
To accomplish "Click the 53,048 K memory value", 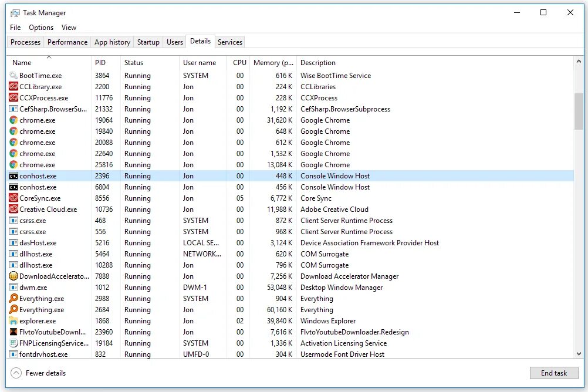I will pos(279,288).
